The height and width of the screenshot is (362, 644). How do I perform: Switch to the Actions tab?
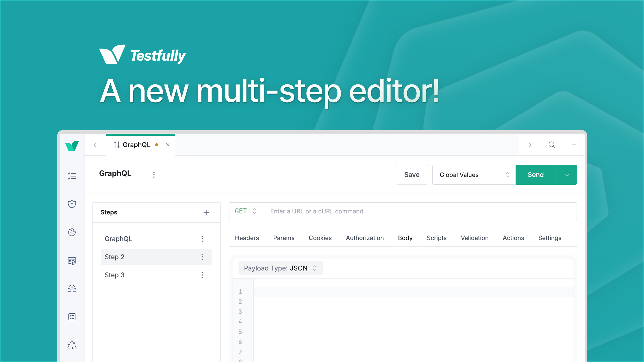pyautogui.click(x=513, y=238)
